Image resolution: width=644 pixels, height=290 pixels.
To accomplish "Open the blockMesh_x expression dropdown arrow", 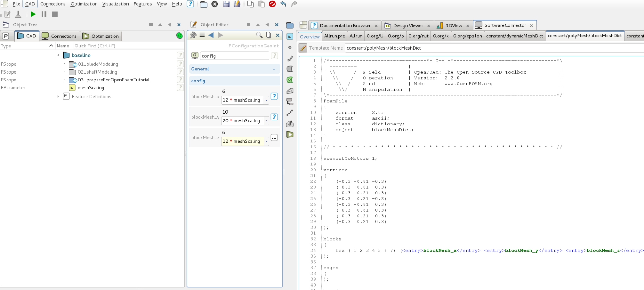I will (266, 100).
